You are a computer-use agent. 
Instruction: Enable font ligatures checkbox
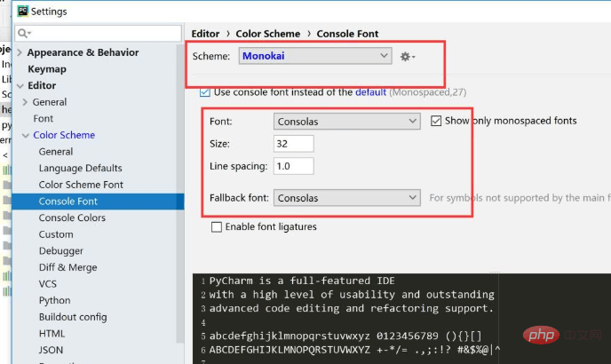(217, 227)
